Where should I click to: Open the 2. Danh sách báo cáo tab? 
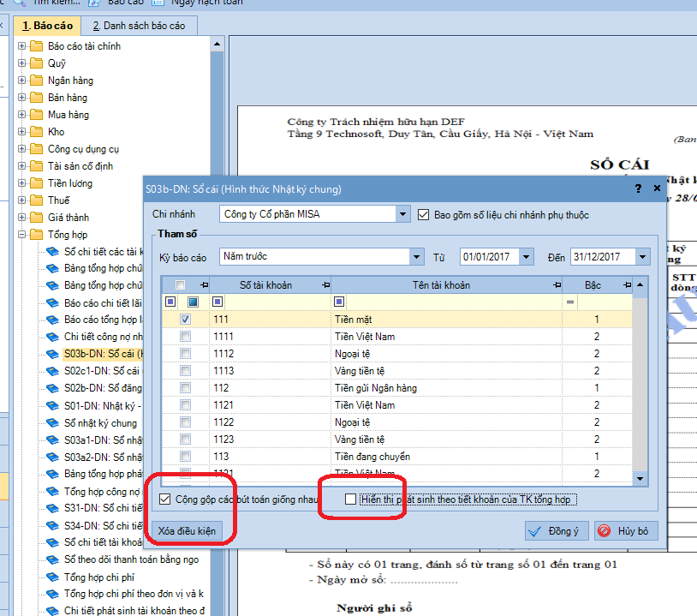click(139, 26)
